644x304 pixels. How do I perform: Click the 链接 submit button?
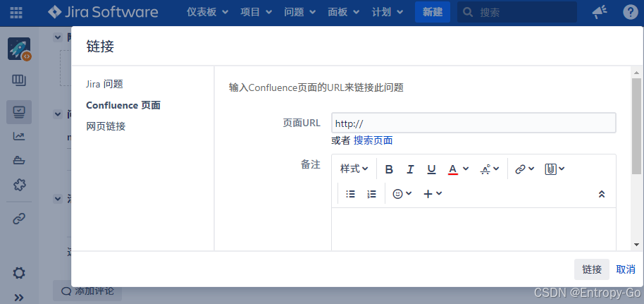592,269
